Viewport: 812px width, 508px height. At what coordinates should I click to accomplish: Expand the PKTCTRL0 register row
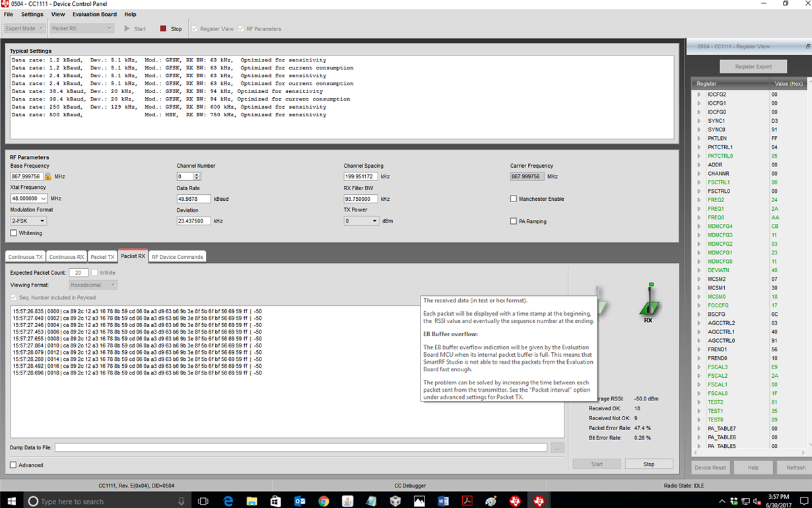[x=699, y=156]
